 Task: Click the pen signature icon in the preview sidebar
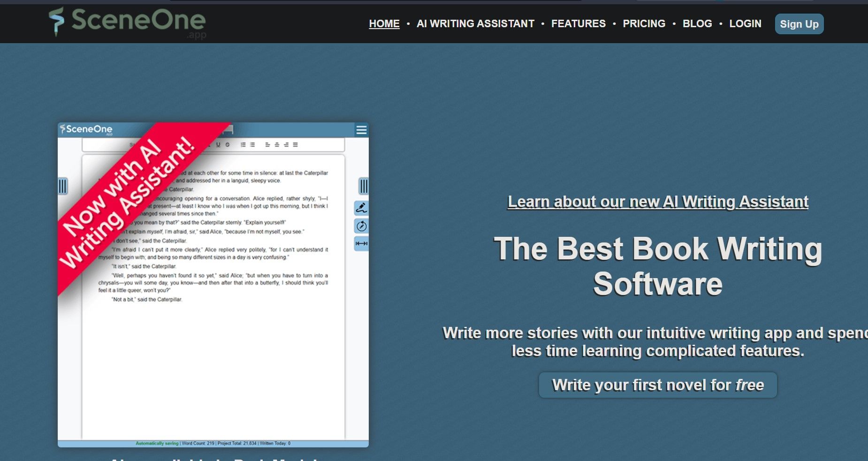point(361,208)
